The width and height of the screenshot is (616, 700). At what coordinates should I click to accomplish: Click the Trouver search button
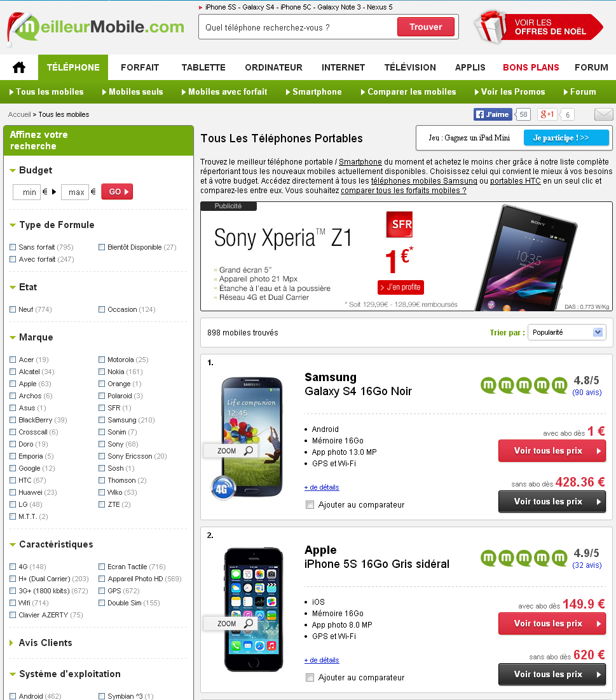click(426, 27)
